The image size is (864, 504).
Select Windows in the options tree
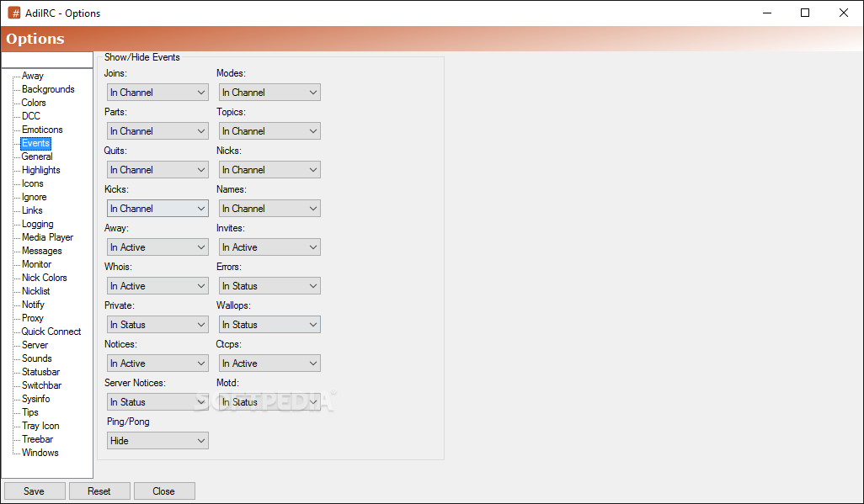click(x=40, y=453)
